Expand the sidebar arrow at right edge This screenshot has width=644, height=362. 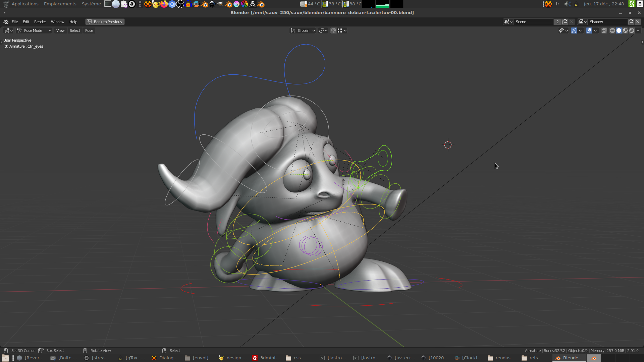point(642,42)
